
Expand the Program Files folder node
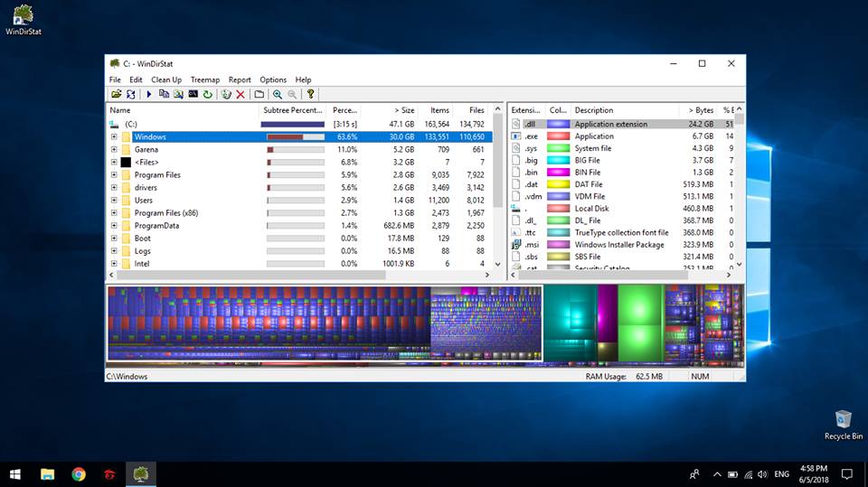115,175
